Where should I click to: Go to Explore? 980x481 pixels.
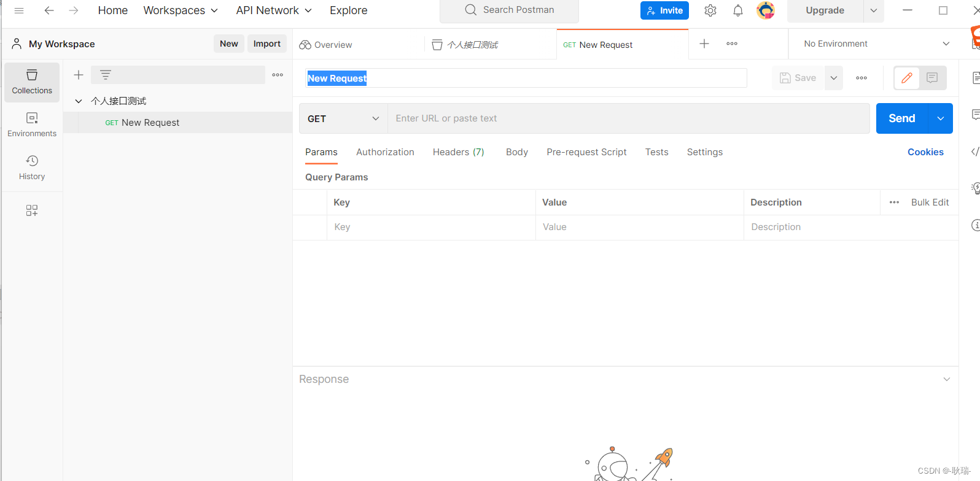tap(349, 10)
